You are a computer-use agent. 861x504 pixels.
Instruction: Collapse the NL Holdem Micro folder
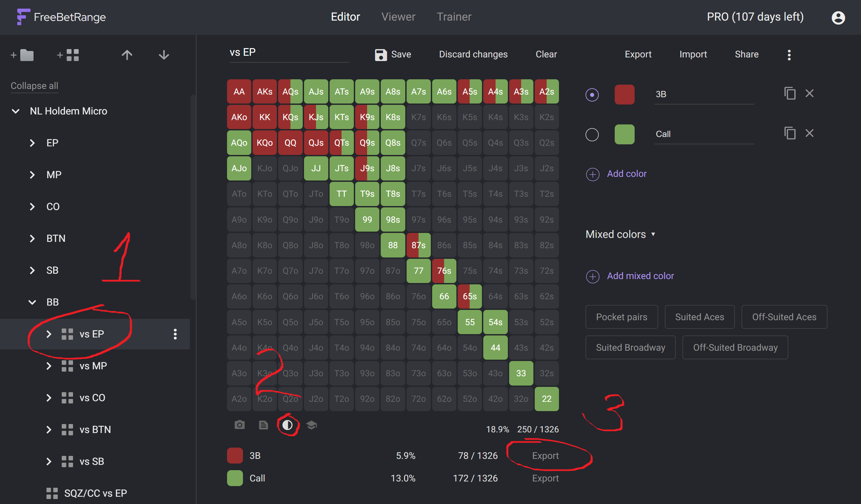(x=16, y=111)
